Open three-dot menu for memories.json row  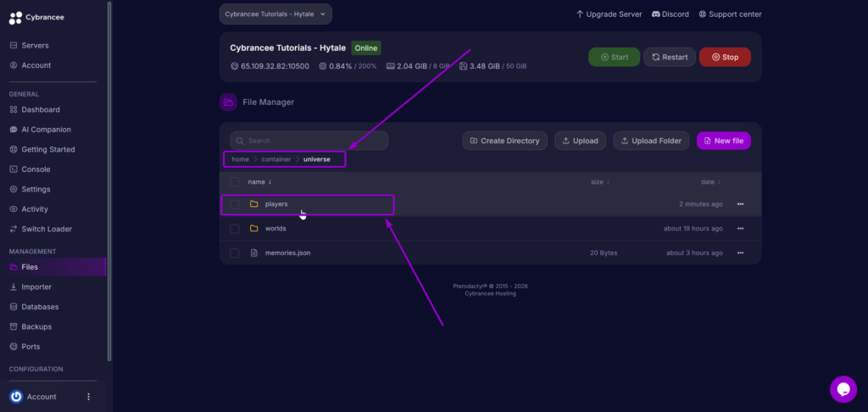740,253
